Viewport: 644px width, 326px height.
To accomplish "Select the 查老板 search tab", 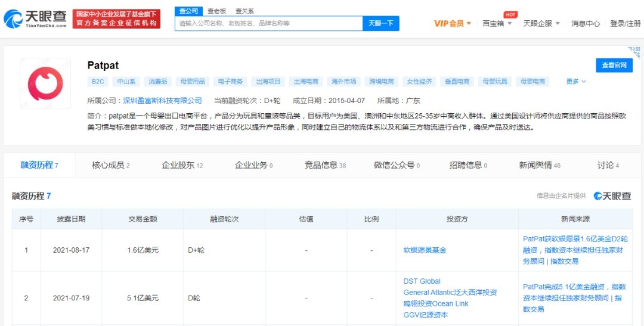I will (x=216, y=11).
